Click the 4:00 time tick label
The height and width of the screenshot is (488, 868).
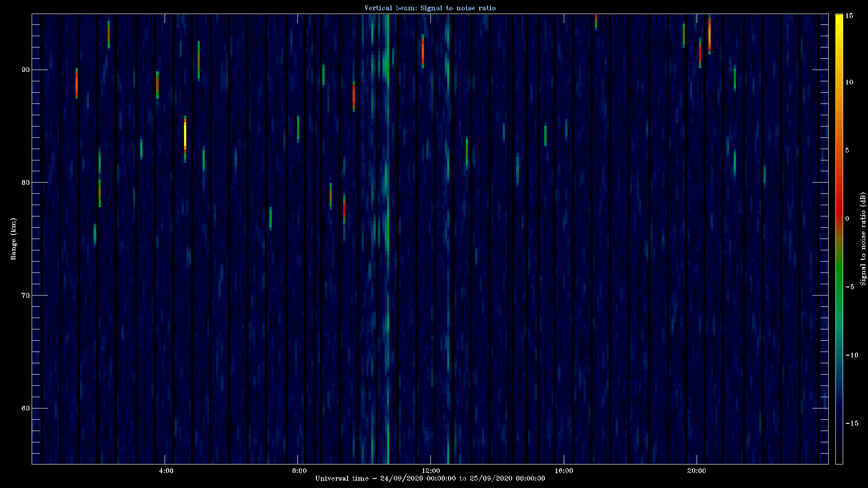pyautogui.click(x=166, y=471)
